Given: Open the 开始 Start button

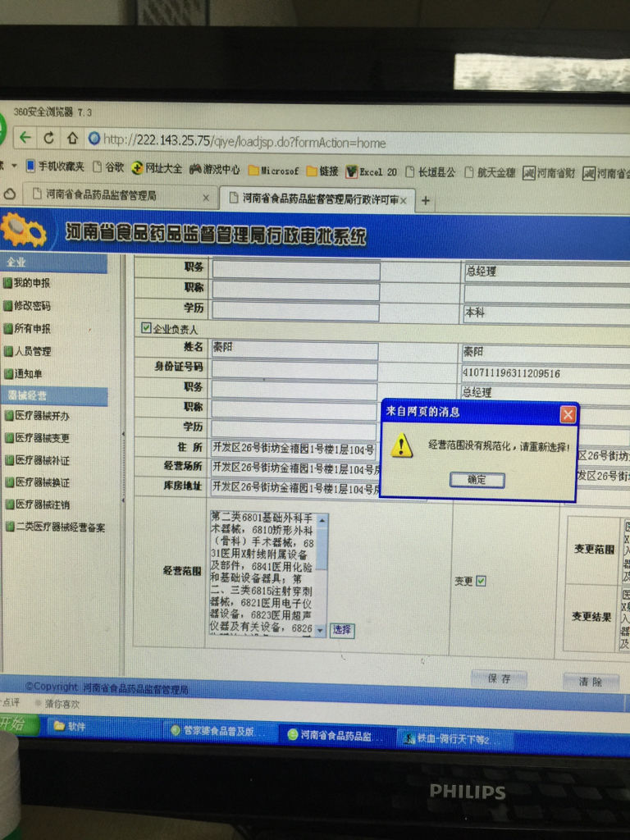Looking at the screenshot, I should (x=19, y=724).
